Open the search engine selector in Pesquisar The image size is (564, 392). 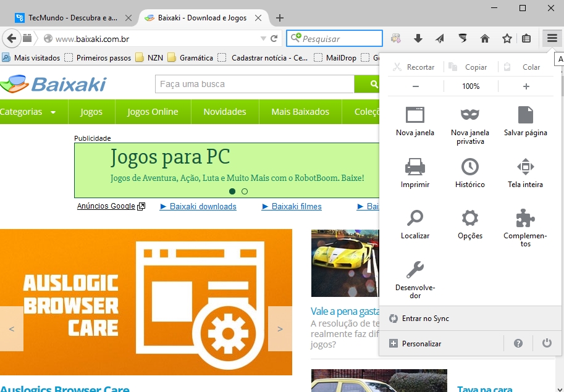296,38
